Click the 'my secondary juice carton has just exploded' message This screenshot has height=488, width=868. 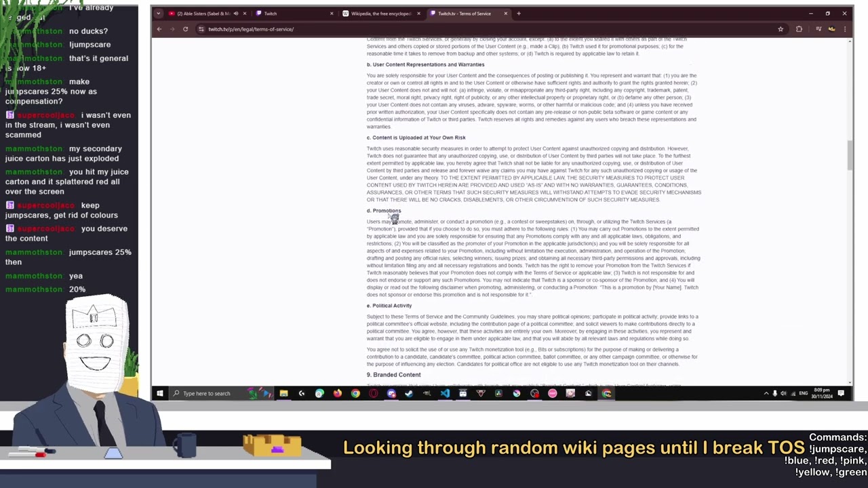[x=64, y=153]
